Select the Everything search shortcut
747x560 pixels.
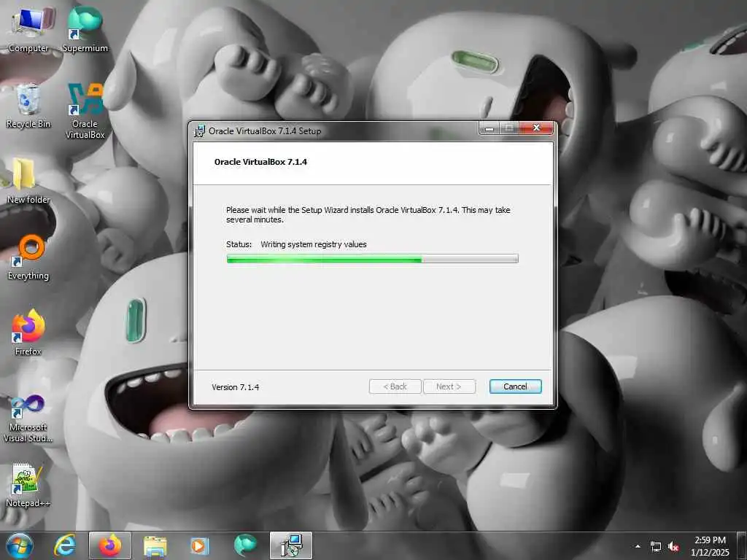[x=28, y=257]
